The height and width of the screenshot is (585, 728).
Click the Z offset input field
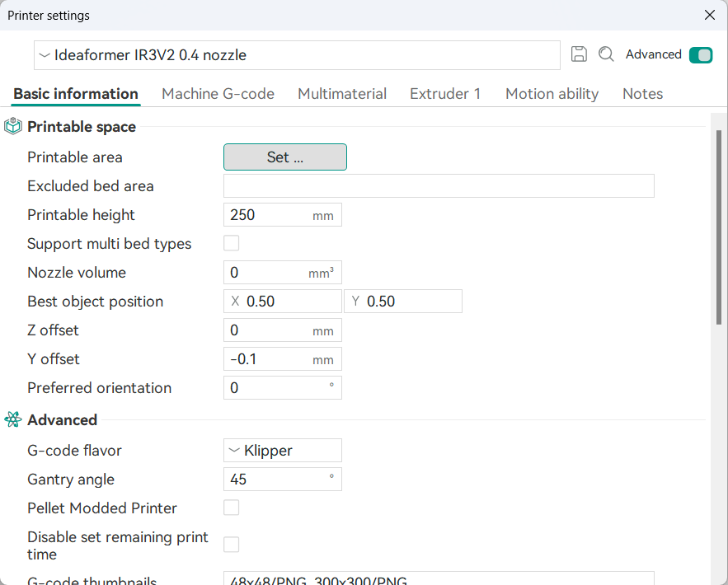click(x=283, y=330)
